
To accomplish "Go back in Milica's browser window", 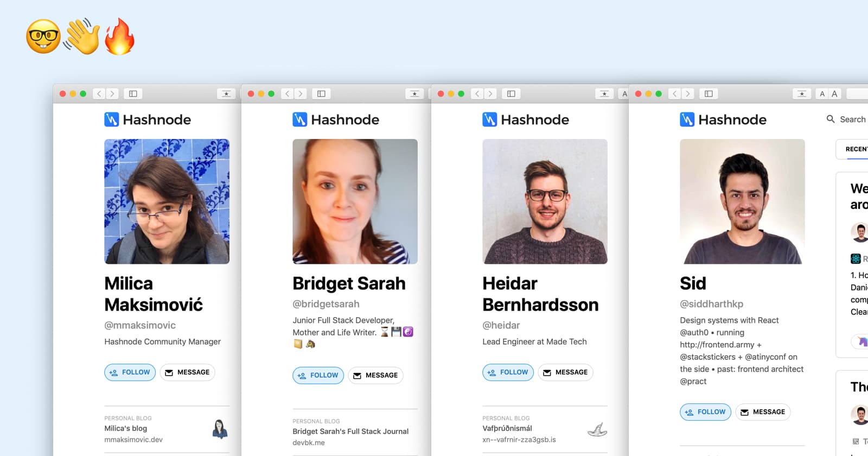I will coord(99,94).
